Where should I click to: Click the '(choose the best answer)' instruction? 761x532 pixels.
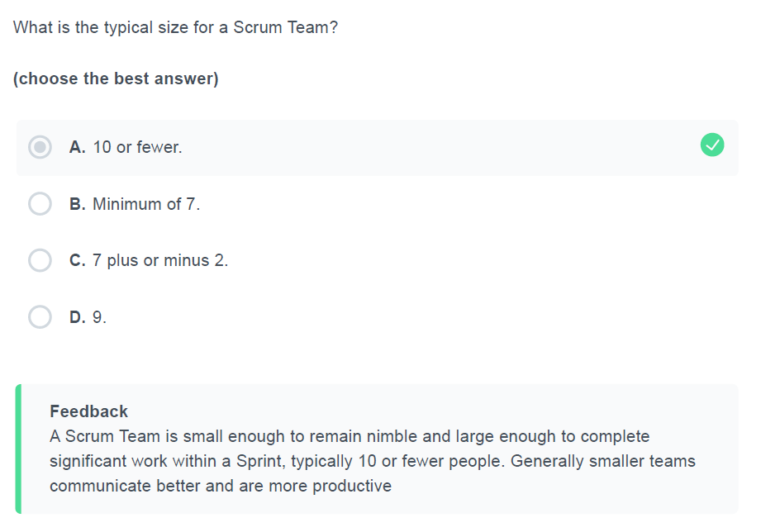116,78
